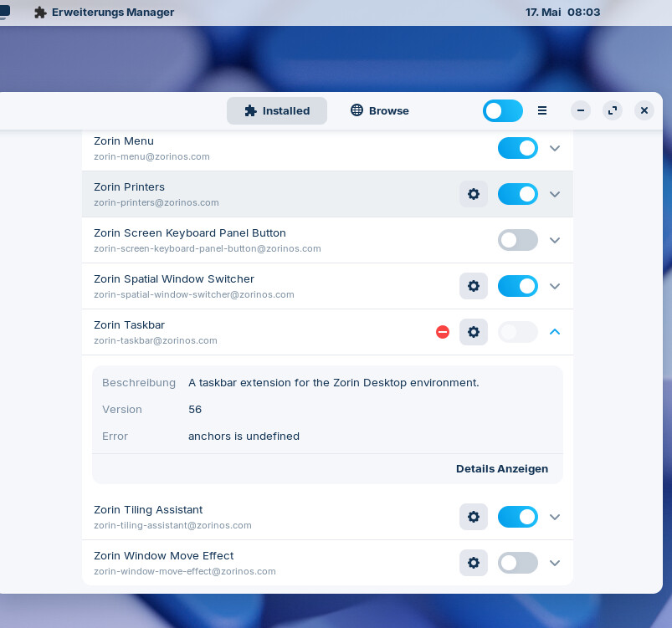Click zorin-tiling-assistant@zorinos.com identifier

coord(172,526)
